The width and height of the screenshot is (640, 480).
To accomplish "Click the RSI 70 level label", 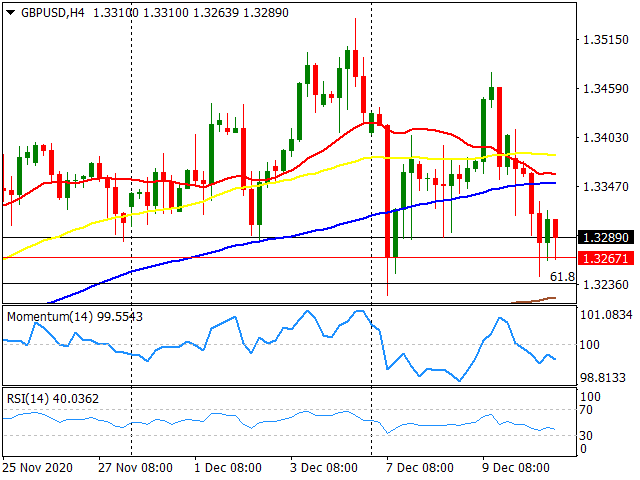I will click(586, 409).
